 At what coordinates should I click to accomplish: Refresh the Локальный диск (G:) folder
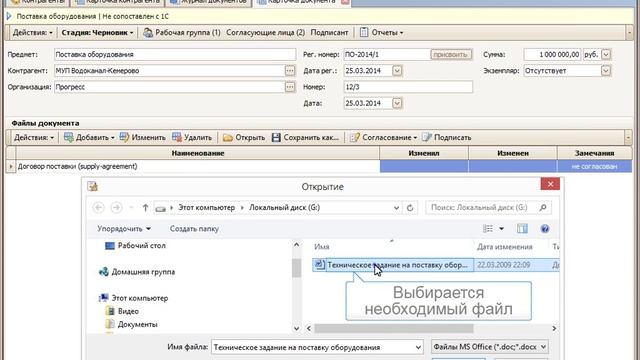[410, 207]
